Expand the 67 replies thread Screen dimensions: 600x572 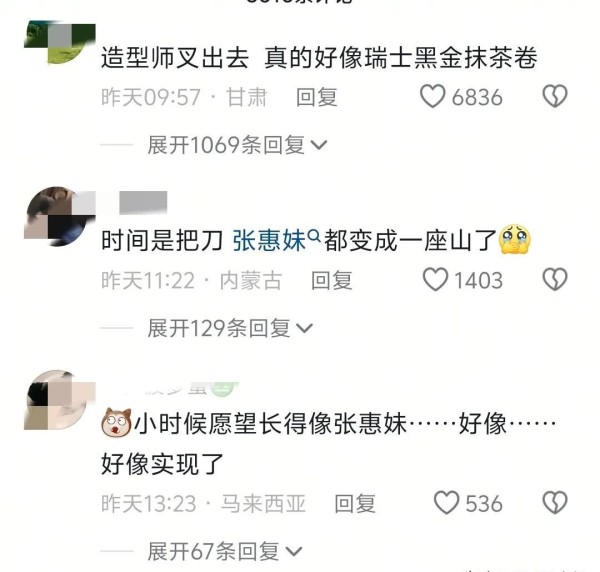(225, 551)
